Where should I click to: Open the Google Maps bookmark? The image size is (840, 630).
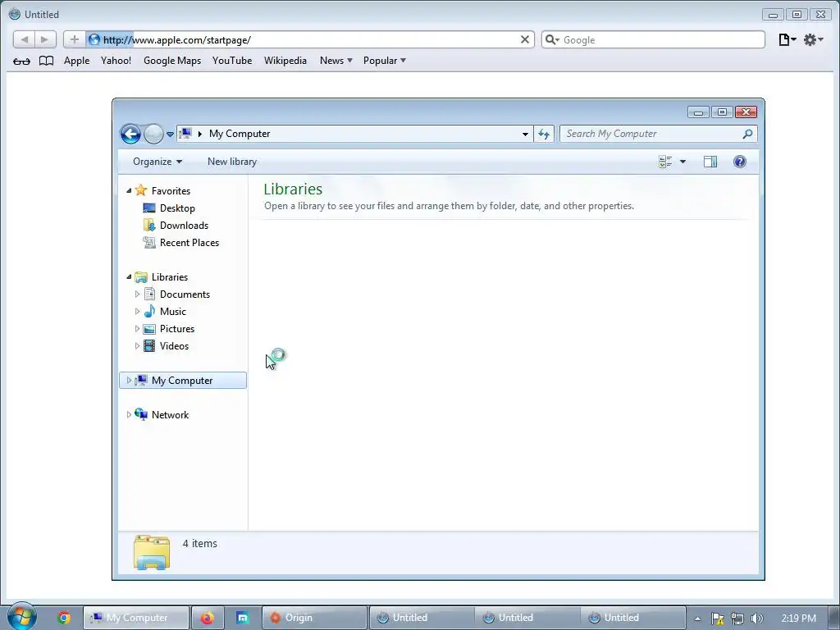tap(172, 61)
